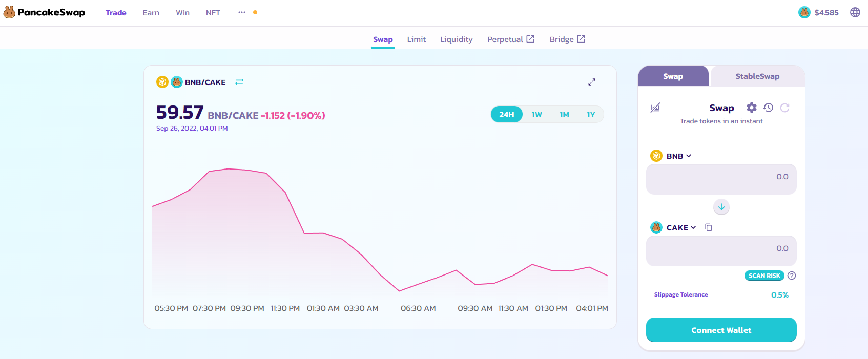Click the BNB amount input field
This screenshot has height=359, width=868.
click(721, 179)
